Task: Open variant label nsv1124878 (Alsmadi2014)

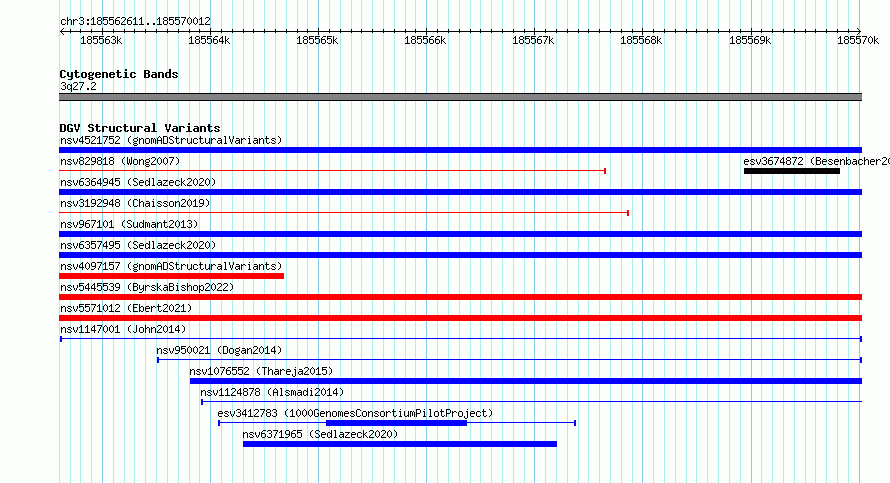Action: [x=272, y=392]
